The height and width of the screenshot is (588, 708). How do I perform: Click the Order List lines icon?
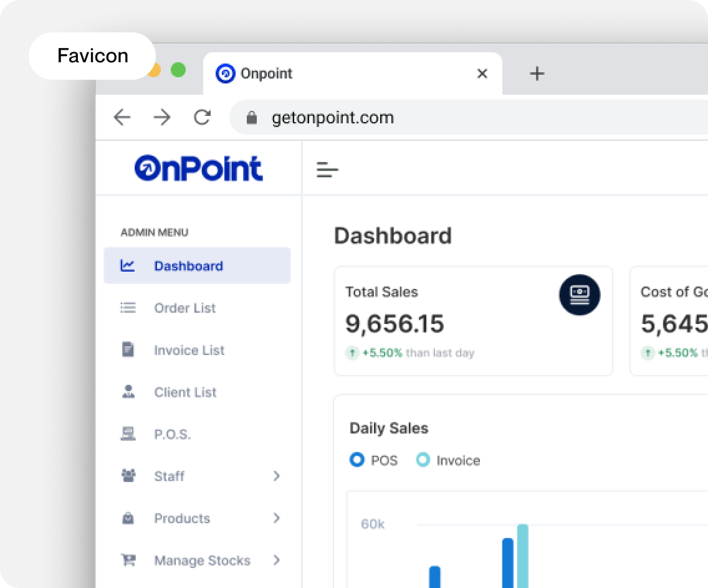[x=128, y=308]
